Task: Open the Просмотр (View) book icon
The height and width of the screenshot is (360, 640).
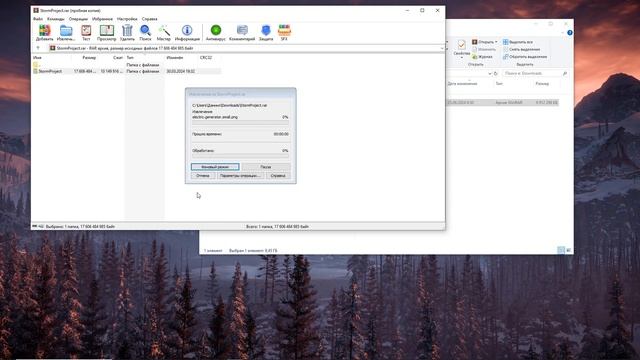Action: pyautogui.click(x=107, y=31)
